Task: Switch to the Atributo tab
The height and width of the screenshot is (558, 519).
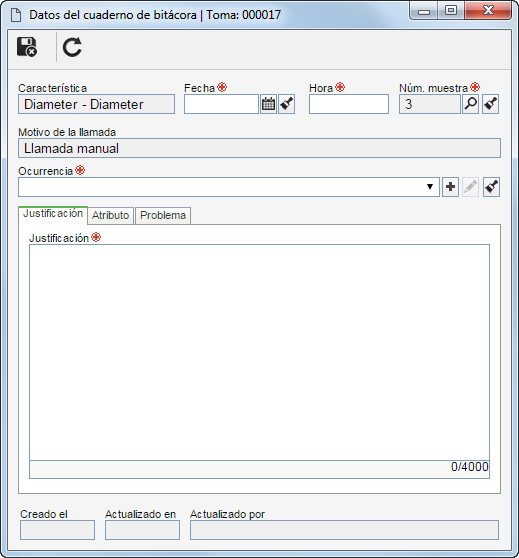Action: [x=111, y=215]
